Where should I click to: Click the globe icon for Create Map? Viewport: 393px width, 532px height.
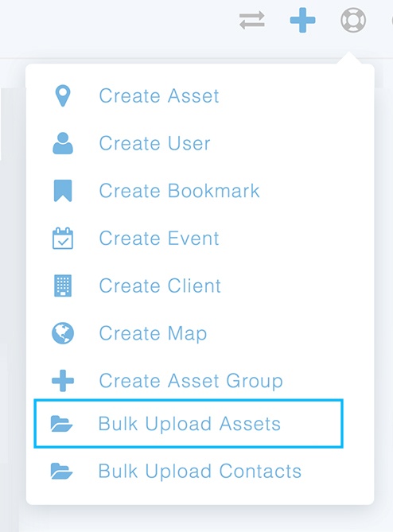[x=63, y=333]
